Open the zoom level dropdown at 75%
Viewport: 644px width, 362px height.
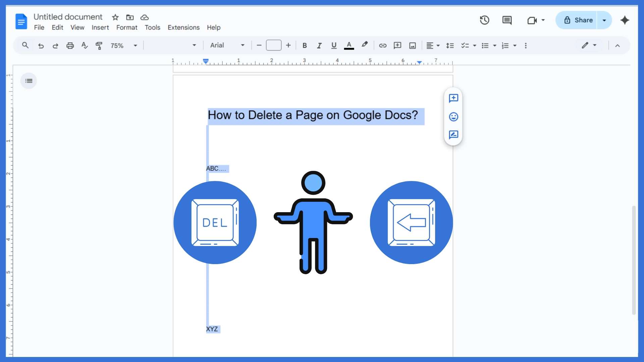124,46
